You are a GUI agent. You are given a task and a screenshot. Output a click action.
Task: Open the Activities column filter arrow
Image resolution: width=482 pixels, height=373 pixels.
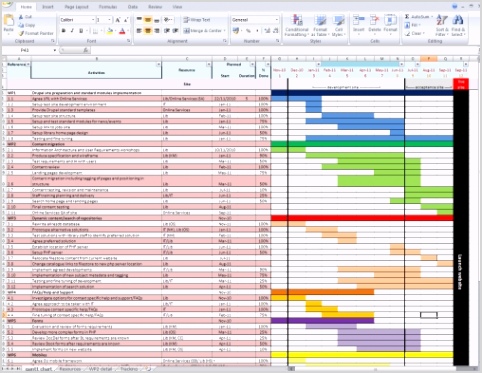tap(158, 64)
